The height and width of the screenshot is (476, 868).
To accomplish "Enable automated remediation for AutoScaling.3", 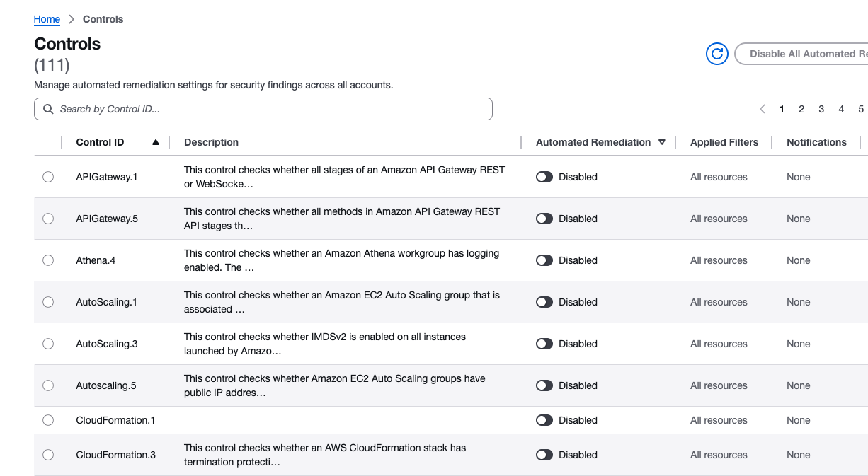I will (x=544, y=344).
